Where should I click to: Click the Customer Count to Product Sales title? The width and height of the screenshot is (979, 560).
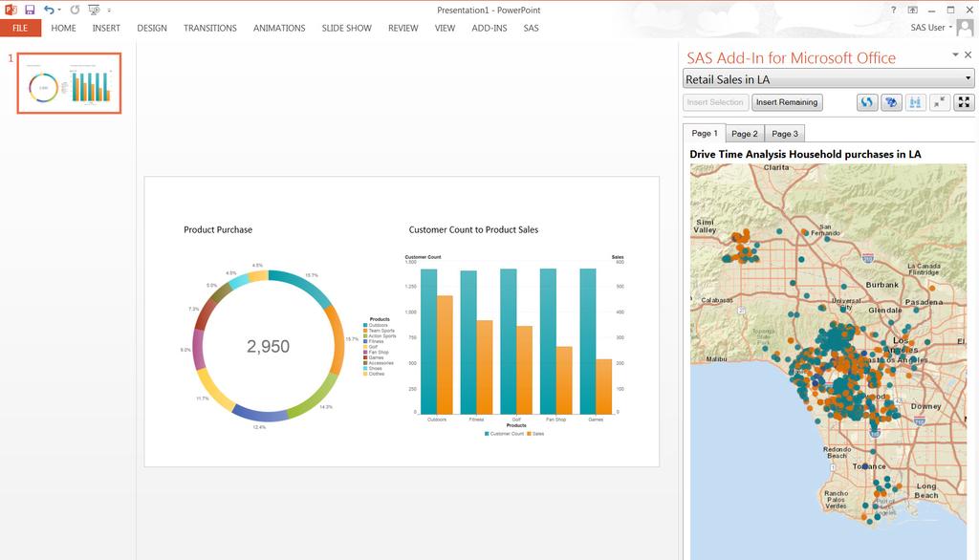click(x=473, y=229)
